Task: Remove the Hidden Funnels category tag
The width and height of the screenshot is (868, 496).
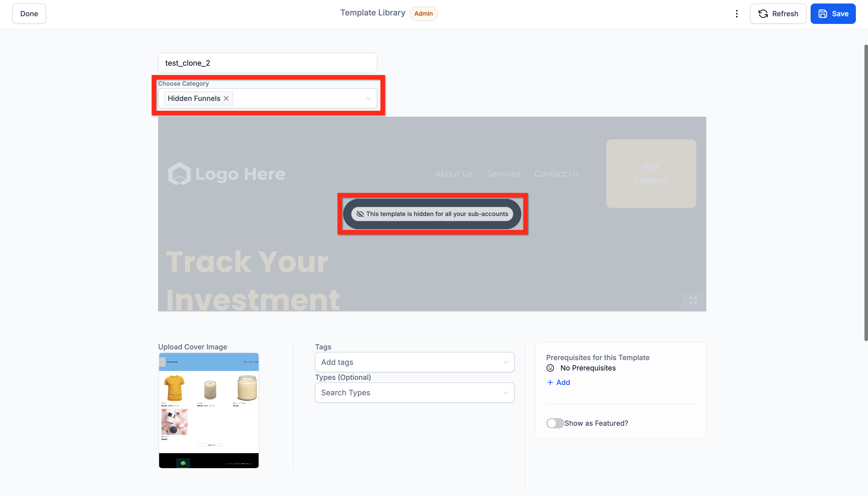Action: tap(226, 98)
